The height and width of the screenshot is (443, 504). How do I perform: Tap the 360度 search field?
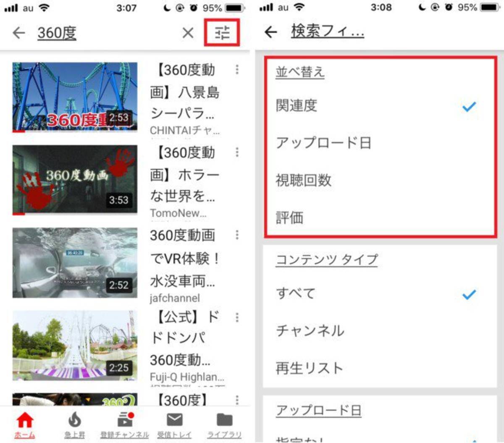click(57, 33)
